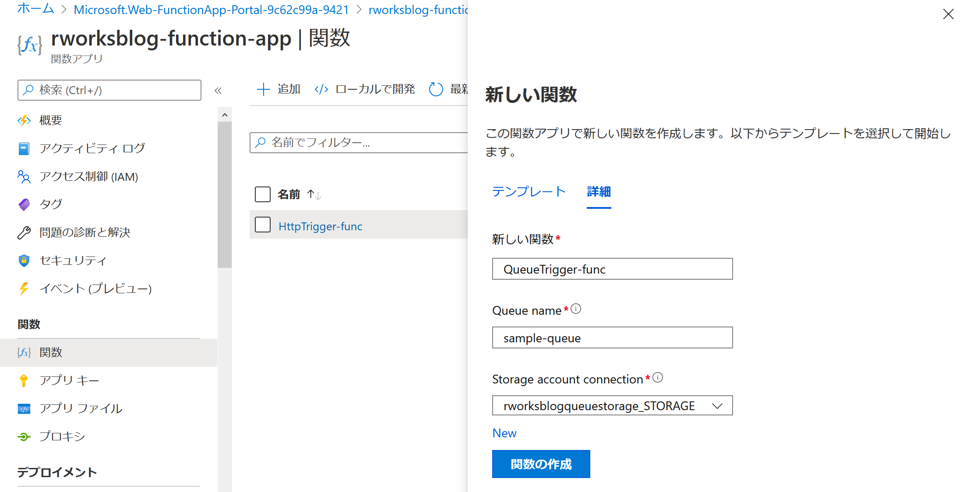Open rworksblog-function breadcrumb link
The image size is (980, 492).
click(x=418, y=10)
